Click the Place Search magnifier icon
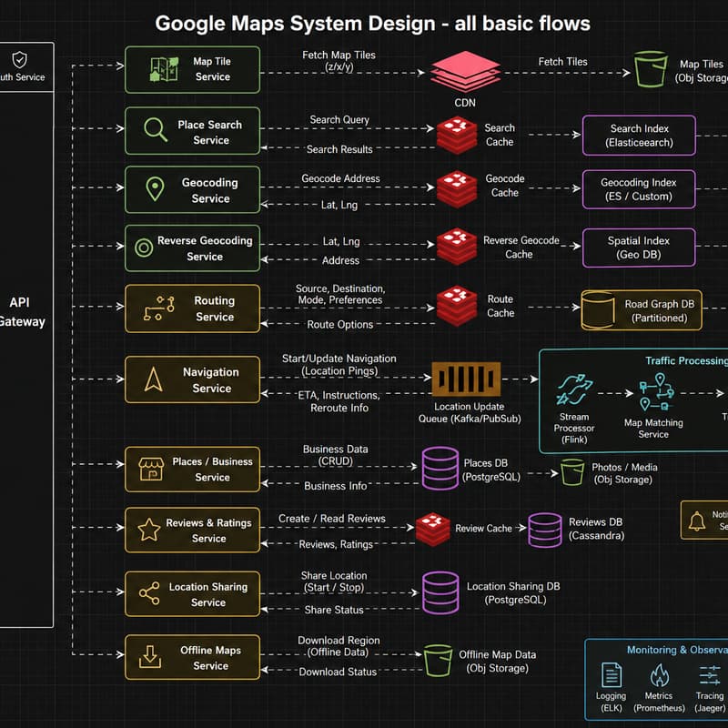728x728 pixels. (x=156, y=129)
